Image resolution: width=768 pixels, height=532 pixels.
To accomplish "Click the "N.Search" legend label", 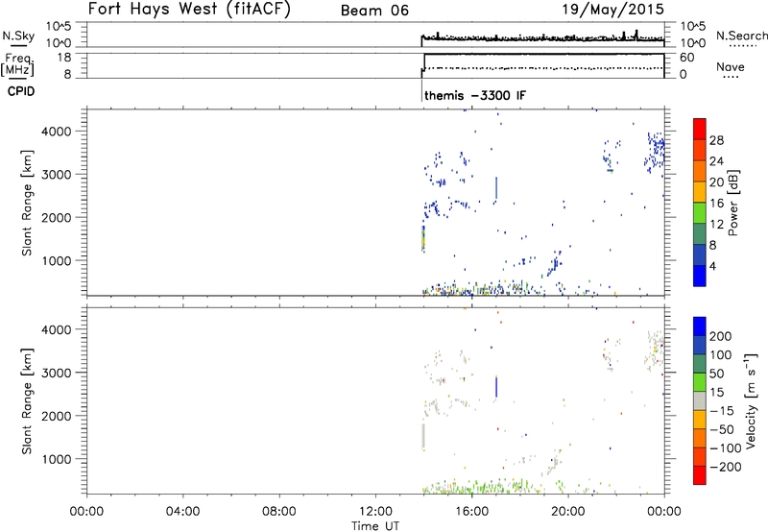I will tap(741, 36).
